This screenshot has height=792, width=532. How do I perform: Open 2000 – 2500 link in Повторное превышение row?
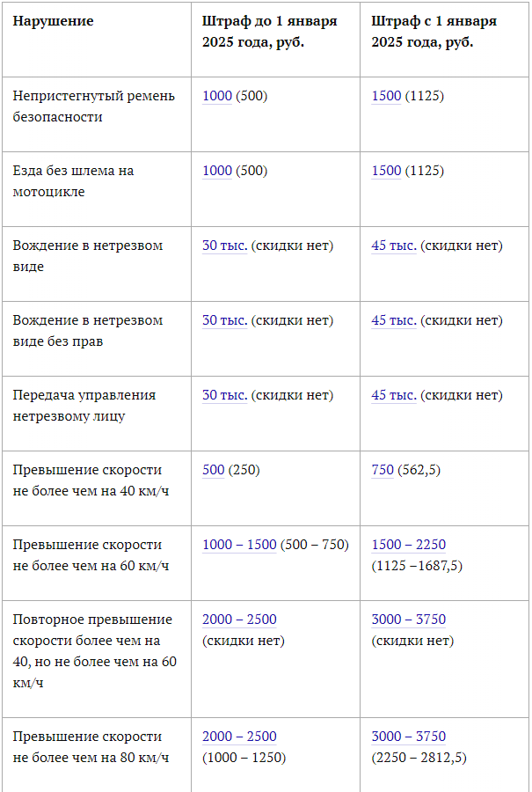click(x=239, y=619)
